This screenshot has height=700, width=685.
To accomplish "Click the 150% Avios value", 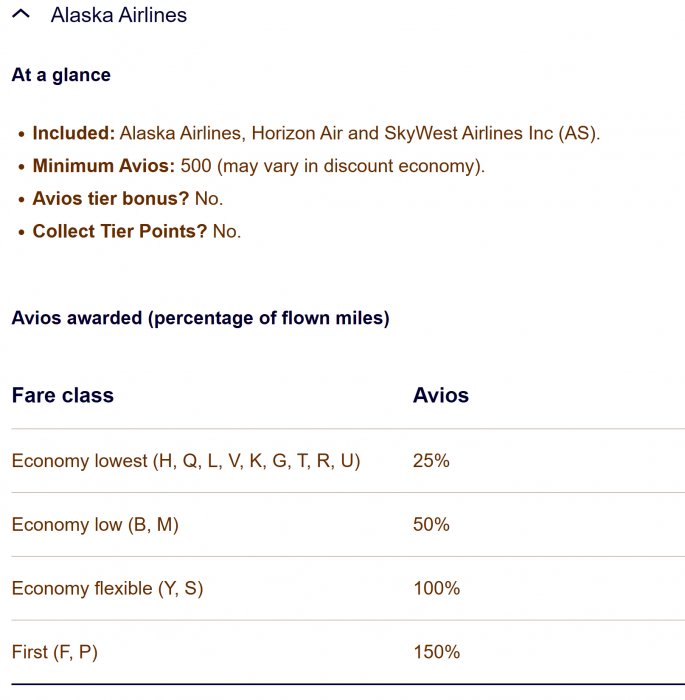I will [x=436, y=652].
